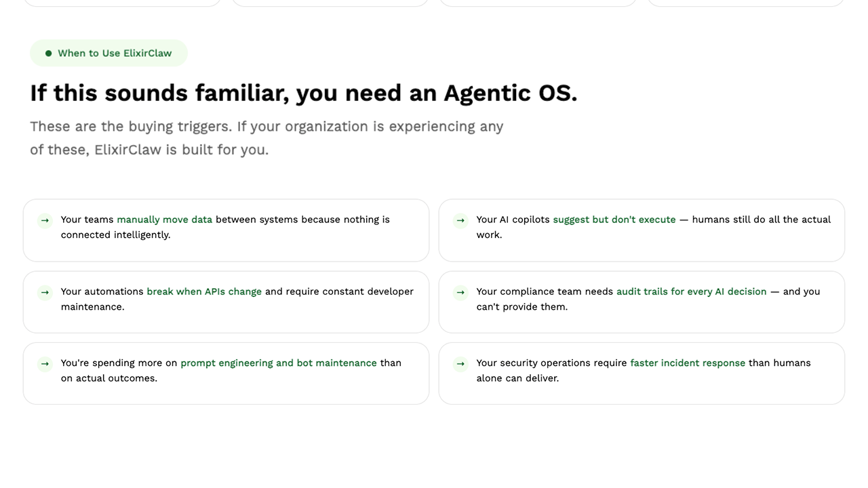The height and width of the screenshot is (488, 868).
Task: Click the text 'connected intelligently.'
Action: point(115,235)
